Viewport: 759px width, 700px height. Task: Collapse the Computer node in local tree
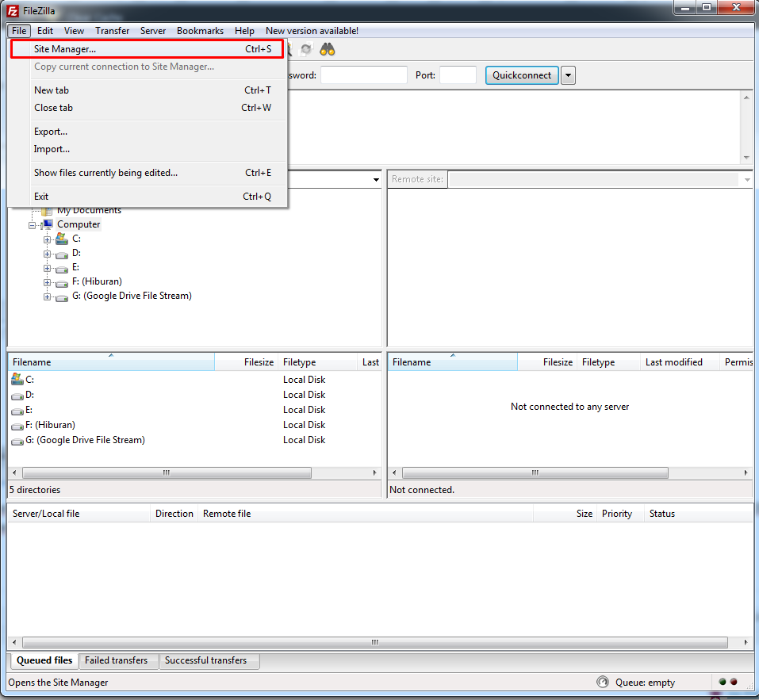pyautogui.click(x=32, y=225)
